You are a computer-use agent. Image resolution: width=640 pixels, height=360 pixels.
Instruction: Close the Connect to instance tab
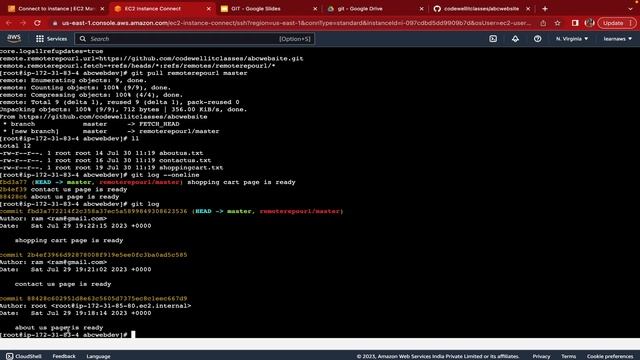[102, 9]
